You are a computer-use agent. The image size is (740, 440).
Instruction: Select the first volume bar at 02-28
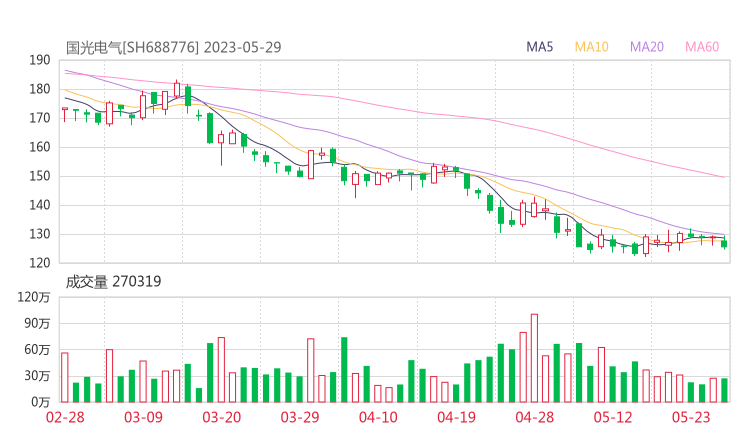point(65,378)
